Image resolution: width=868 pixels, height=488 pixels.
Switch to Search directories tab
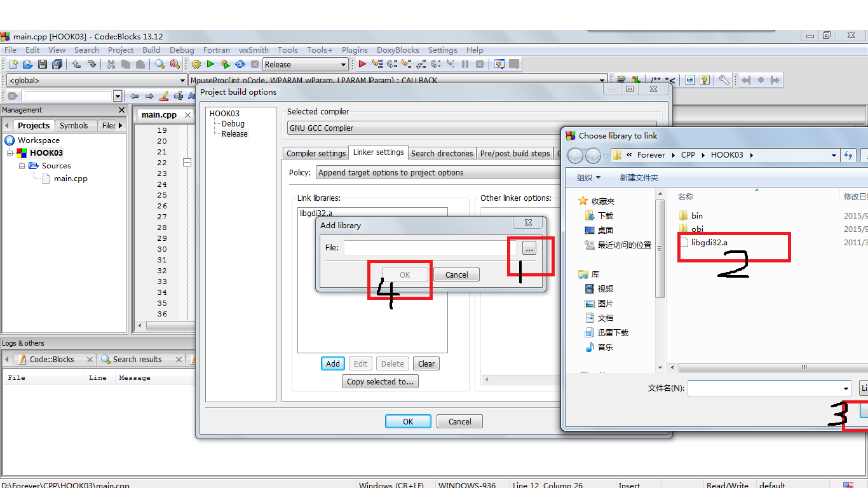click(x=442, y=153)
